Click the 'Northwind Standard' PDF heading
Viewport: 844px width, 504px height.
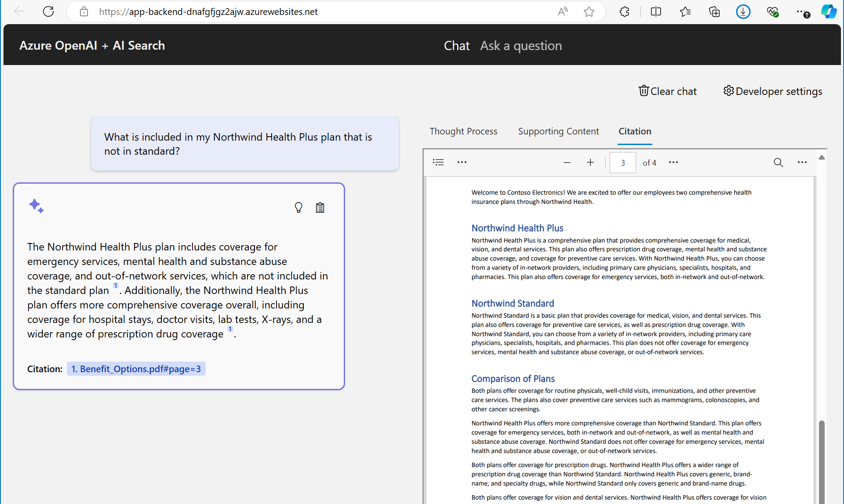pyautogui.click(x=513, y=303)
